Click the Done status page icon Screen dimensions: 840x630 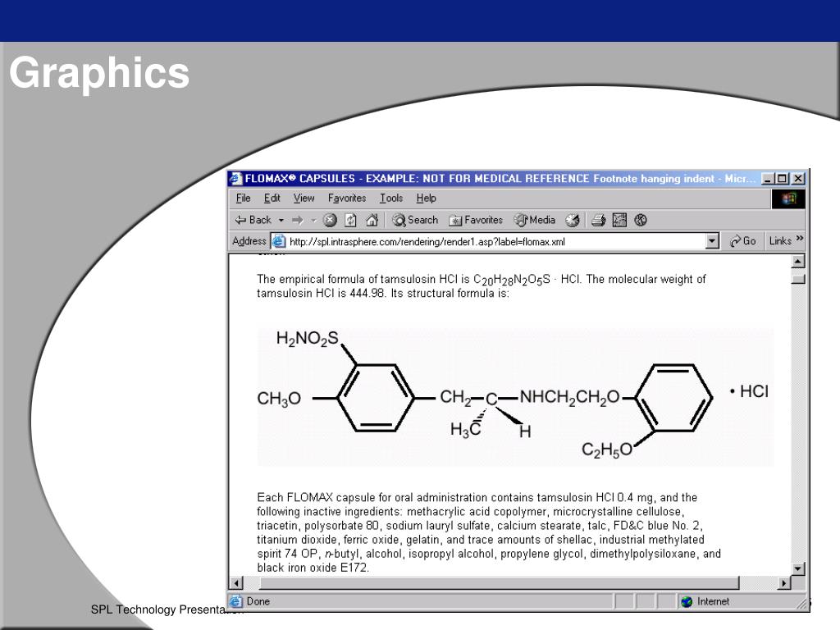tap(235, 601)
